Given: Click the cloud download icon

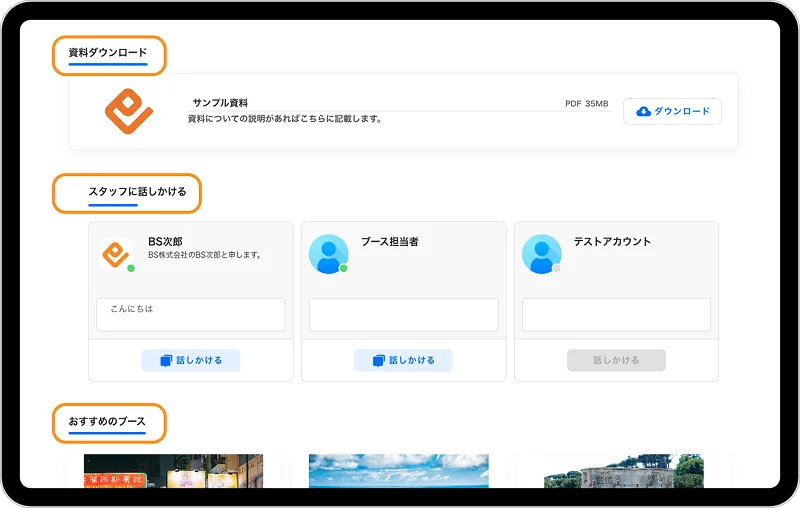Looking at the screenshot, I should [x=643, y=111].
